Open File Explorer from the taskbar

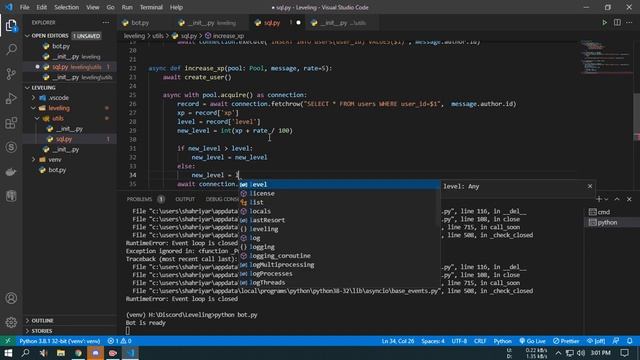coord(61,353)
